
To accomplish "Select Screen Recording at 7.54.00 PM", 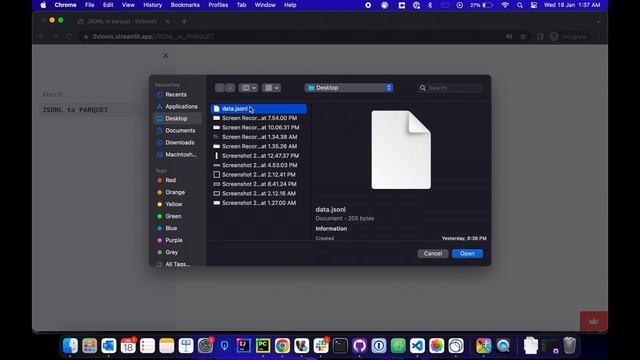I will pyautogui.click(x=259, y=118).
